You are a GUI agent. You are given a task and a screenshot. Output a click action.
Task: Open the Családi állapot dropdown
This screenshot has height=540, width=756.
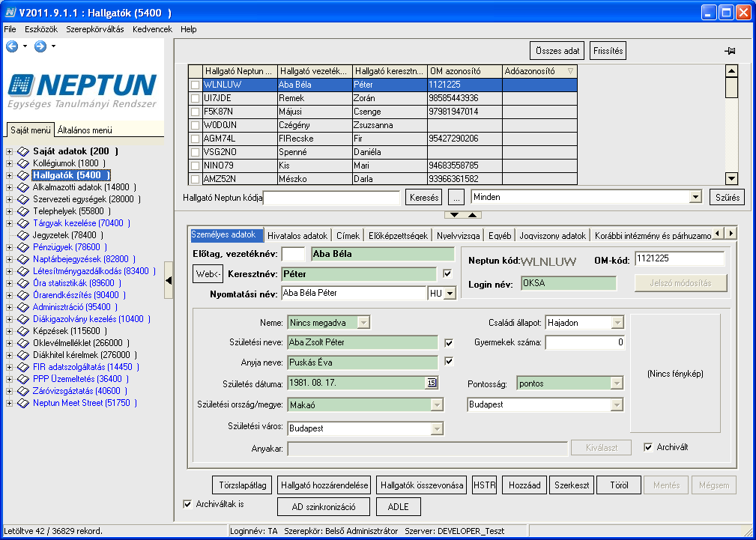617,323
